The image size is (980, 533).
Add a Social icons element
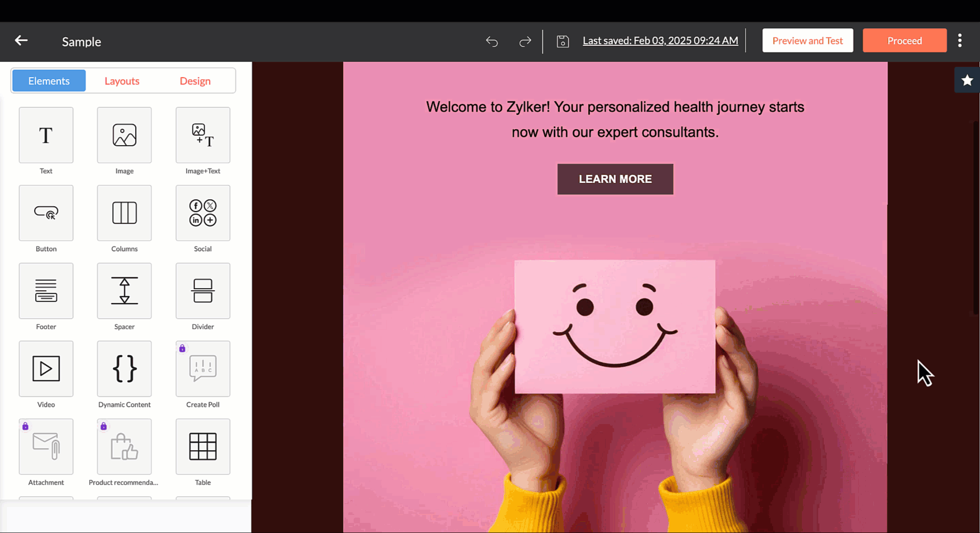point(203,213)
